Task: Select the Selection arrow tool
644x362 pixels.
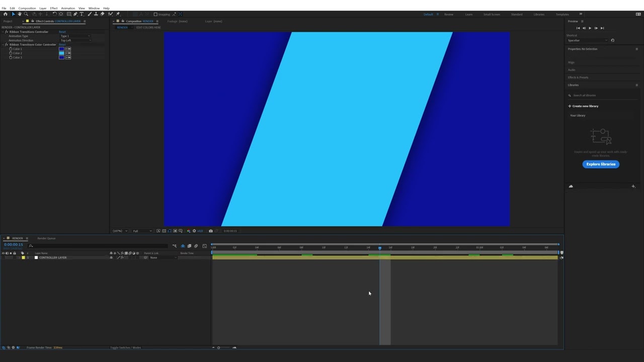Action: [x=13, y=14]
